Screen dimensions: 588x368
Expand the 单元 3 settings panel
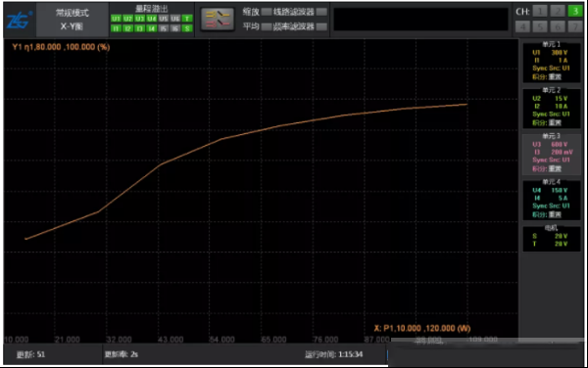[551, 154]
